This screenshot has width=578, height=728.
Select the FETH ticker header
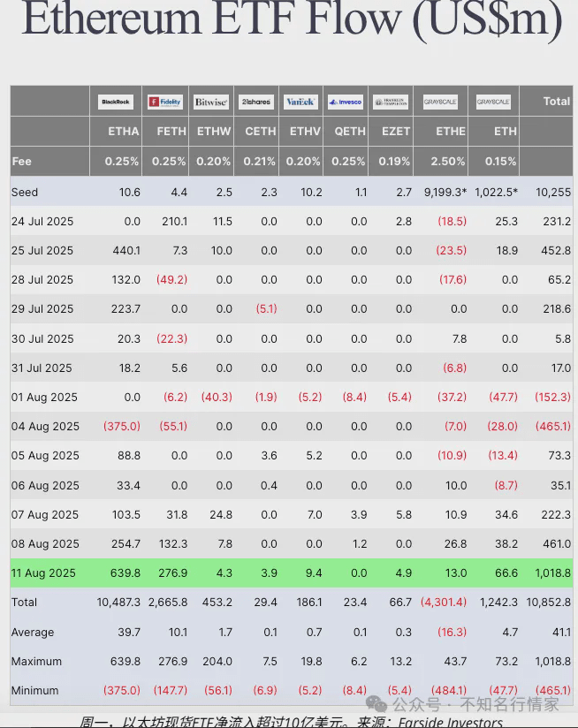click(x=171, y=132)
